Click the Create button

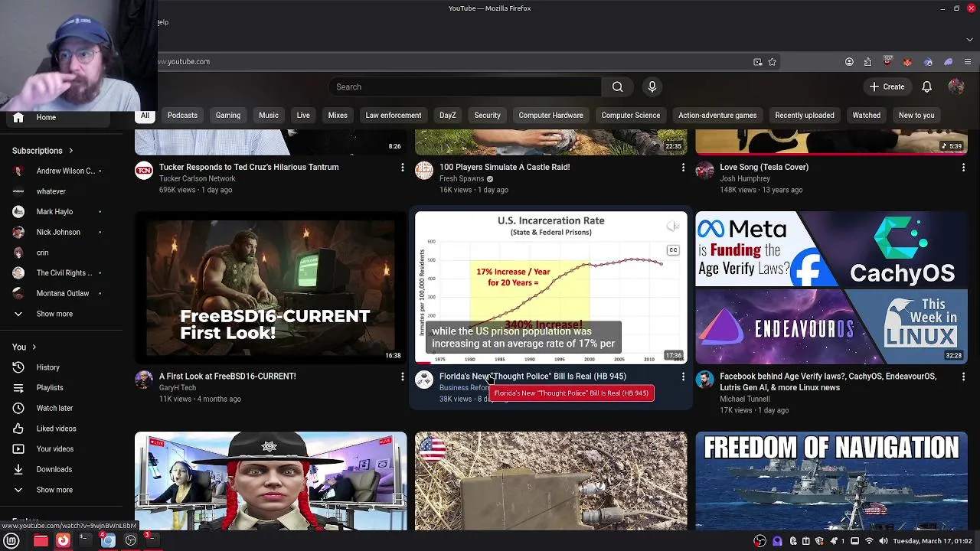coord(887,86)
